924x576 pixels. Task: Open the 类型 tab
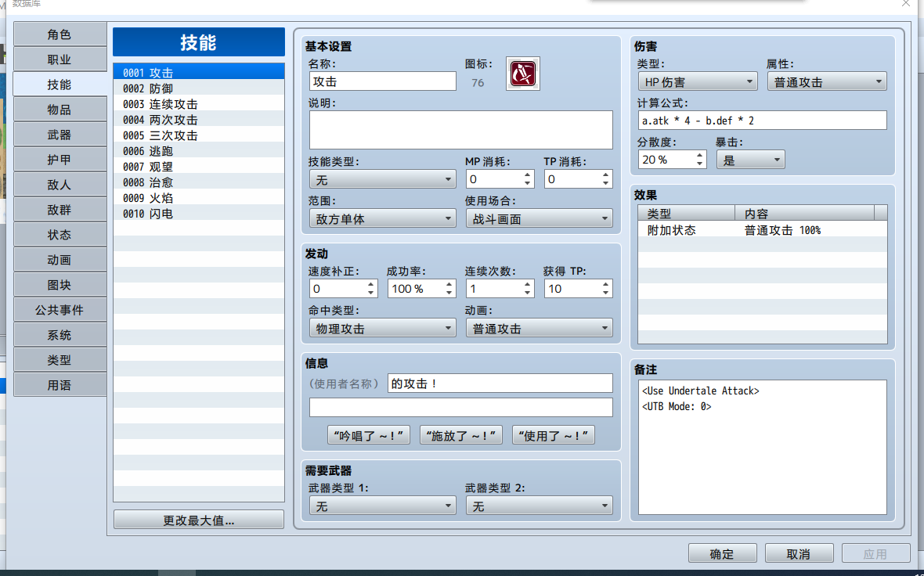coord(60,360)
